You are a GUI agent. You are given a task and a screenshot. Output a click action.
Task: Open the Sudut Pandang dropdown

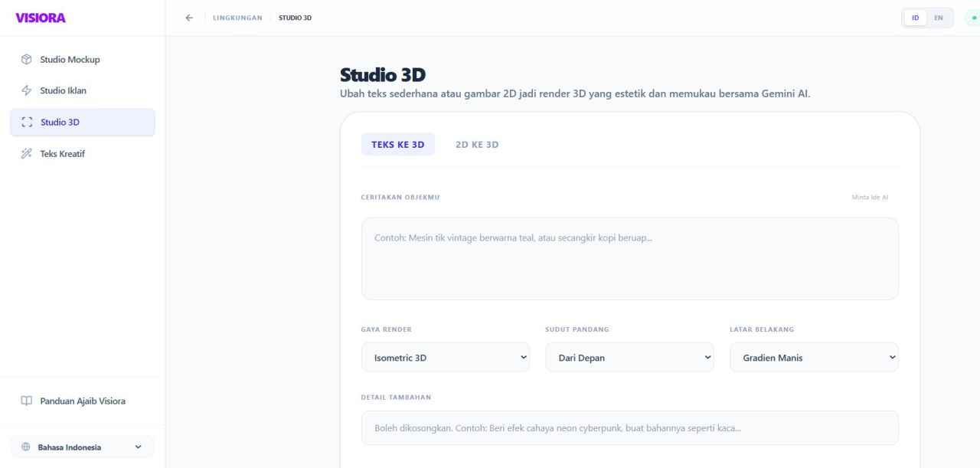pyautogui.click(x=629, y=357)
